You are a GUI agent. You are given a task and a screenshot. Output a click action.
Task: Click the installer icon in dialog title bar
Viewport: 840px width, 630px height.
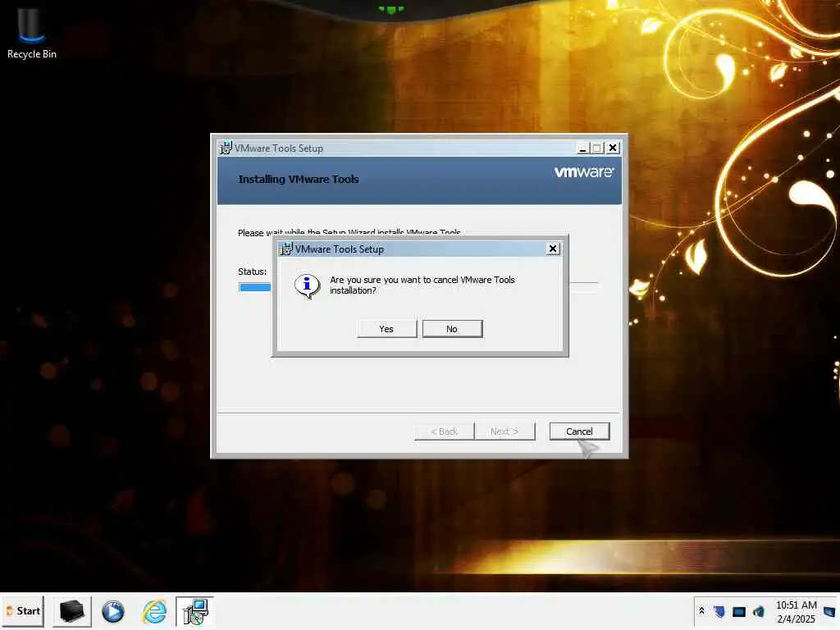coord(286,249)
